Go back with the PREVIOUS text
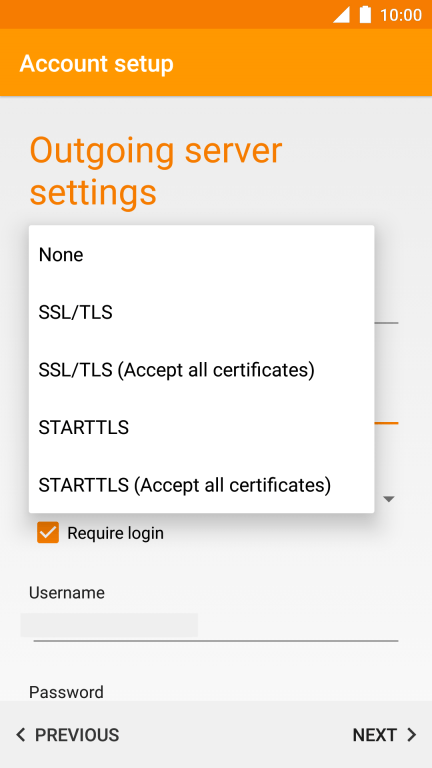 [77, 735]
